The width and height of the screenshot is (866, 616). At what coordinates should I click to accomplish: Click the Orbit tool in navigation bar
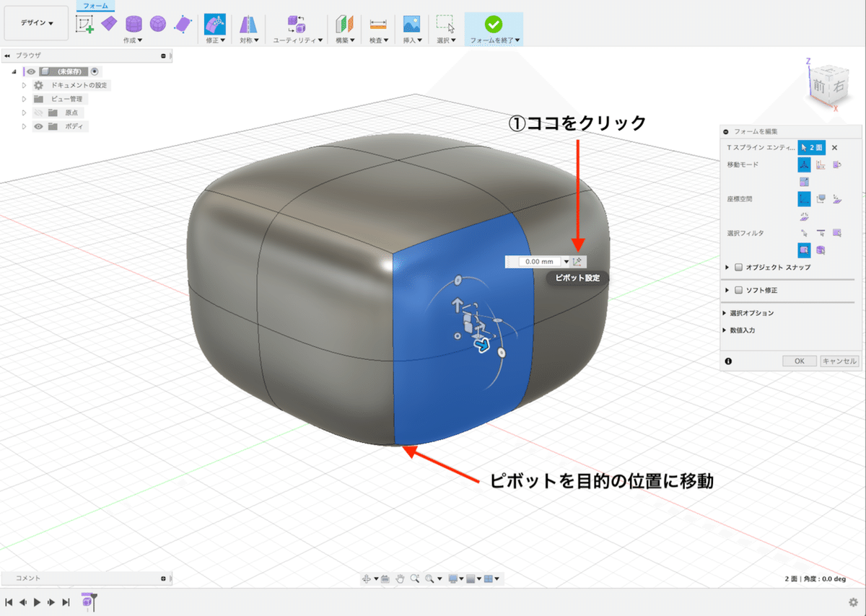(x=366, y=578)
